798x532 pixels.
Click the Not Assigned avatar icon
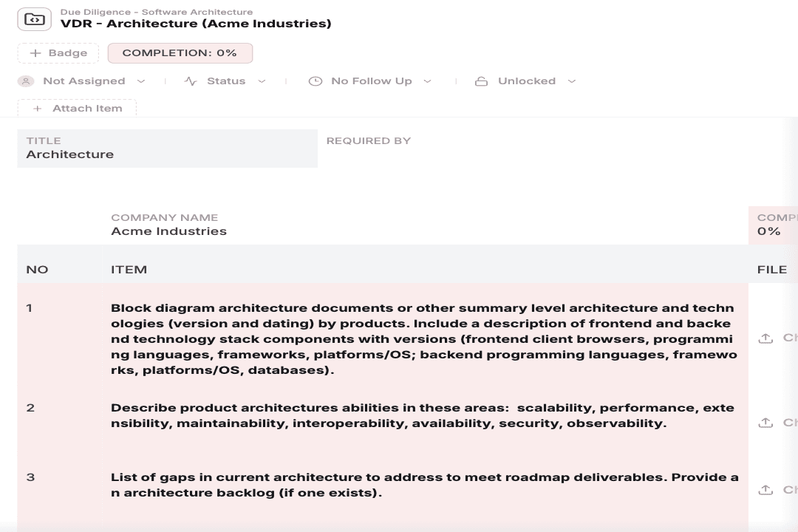[x=25, y=81]
